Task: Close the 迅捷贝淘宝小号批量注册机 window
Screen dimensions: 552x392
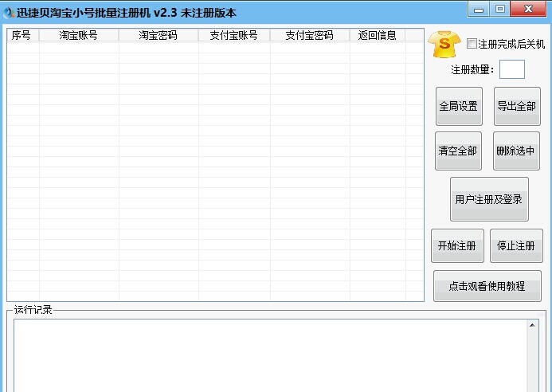Action: point(528,9)
